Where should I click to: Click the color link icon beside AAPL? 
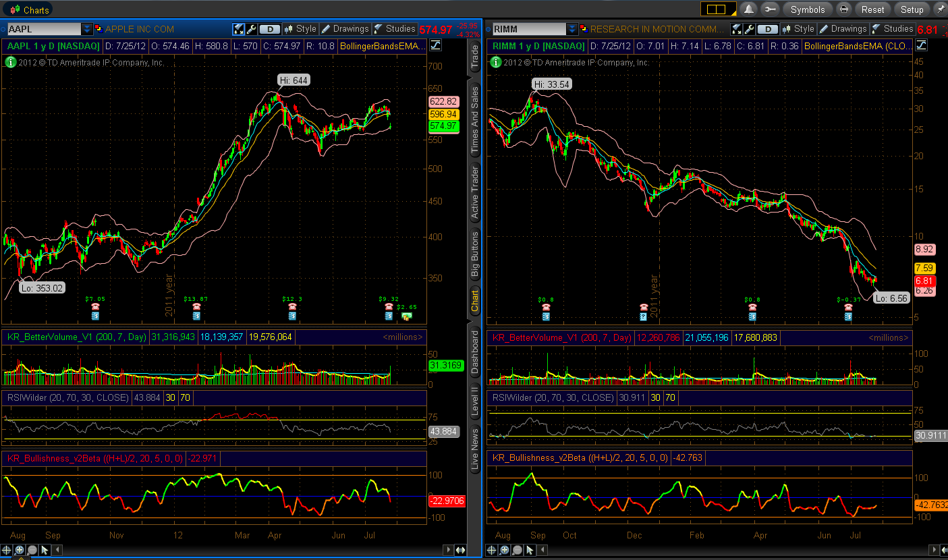98,29
